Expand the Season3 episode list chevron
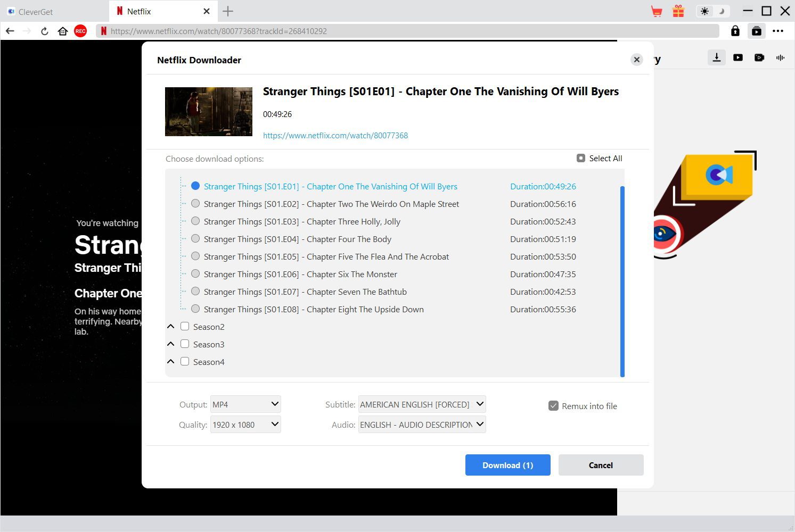This screenshot has height=532, width=795. [171, 344]
